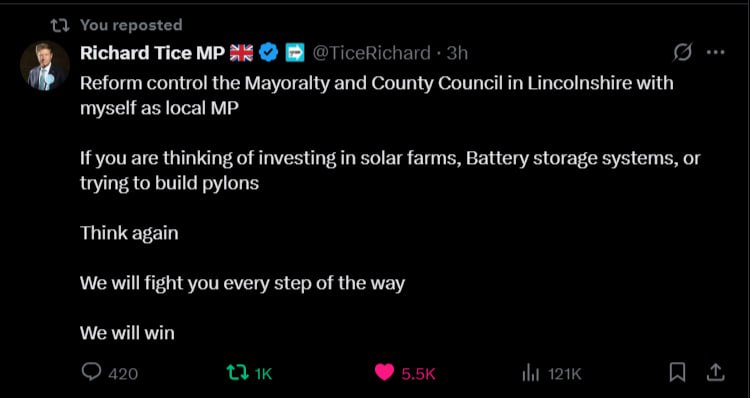Open the three-dot more options menu
The image size is (750, 398).
716,53
